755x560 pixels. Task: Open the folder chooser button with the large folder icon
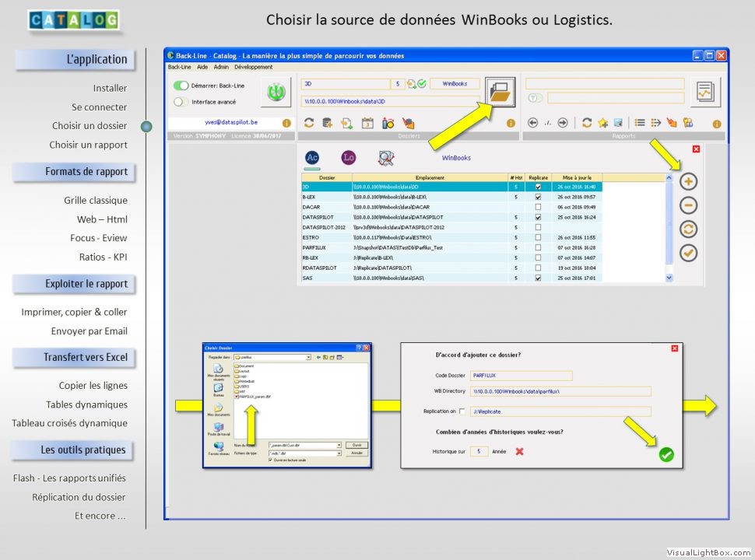click(500, 92)
